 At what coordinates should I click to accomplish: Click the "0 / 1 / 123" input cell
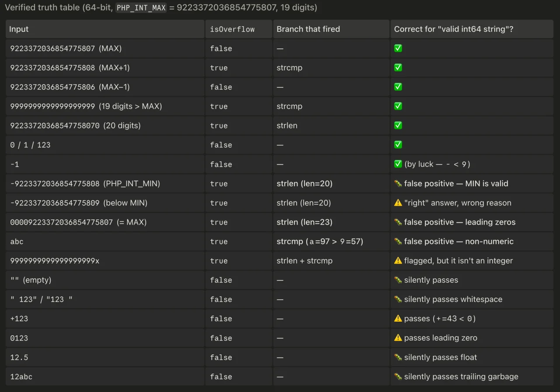[105, 145]
